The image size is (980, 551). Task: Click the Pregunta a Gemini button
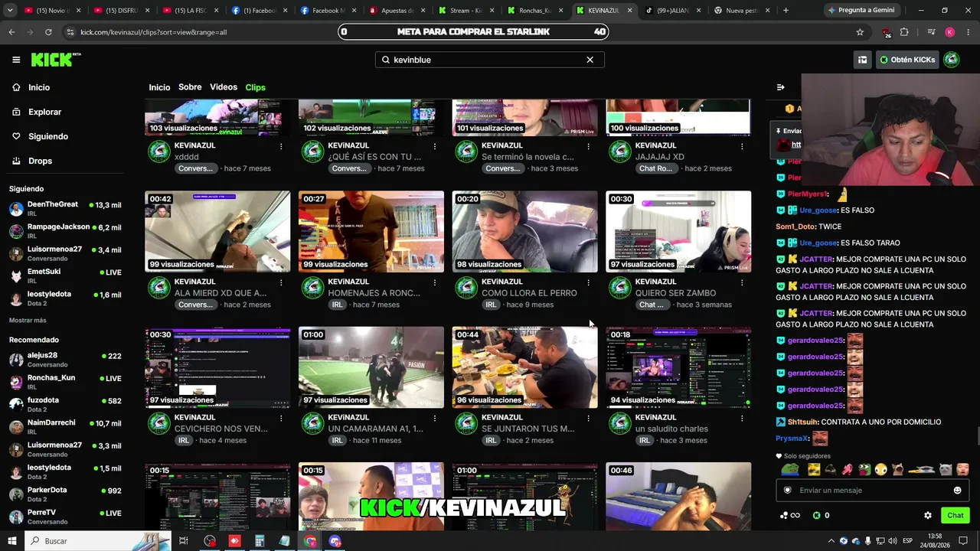(x=861, y=11)
